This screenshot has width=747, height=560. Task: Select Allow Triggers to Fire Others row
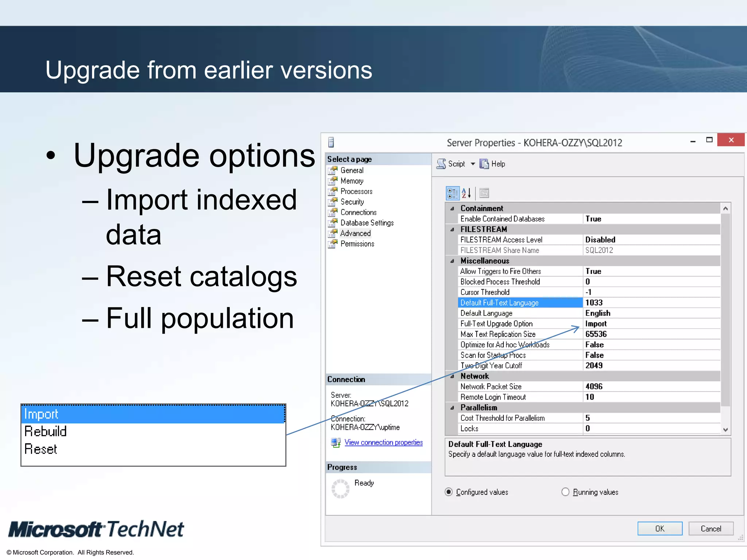(589, 271)
